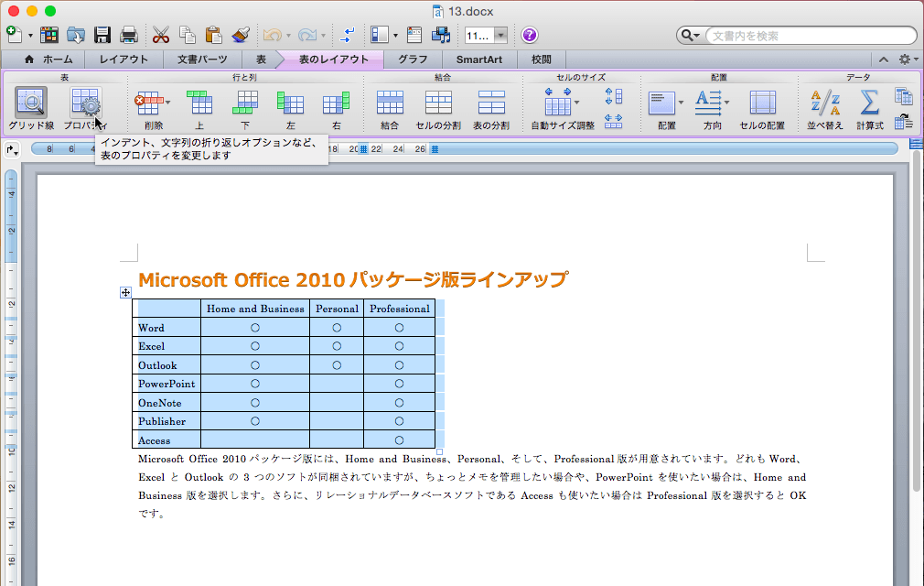Screen dimensions: 924x586
Task: Click the tab stop selector button
Action: [12, 150]
